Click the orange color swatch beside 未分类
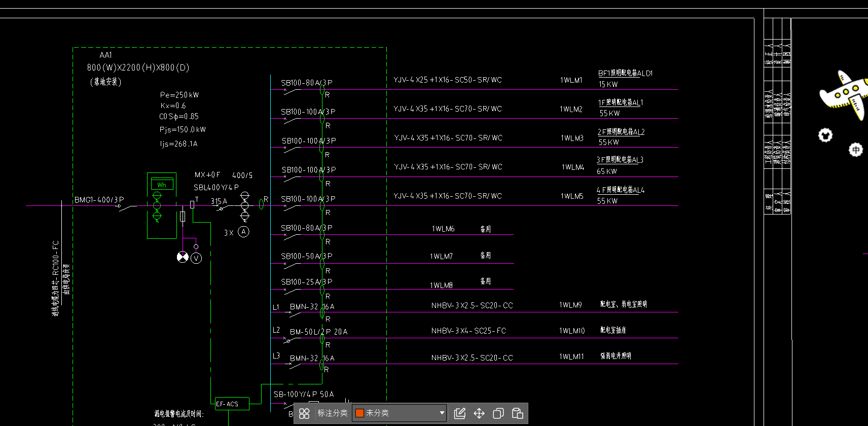The width and height of the screenshot is (868, 426). (x=359, y=413)
